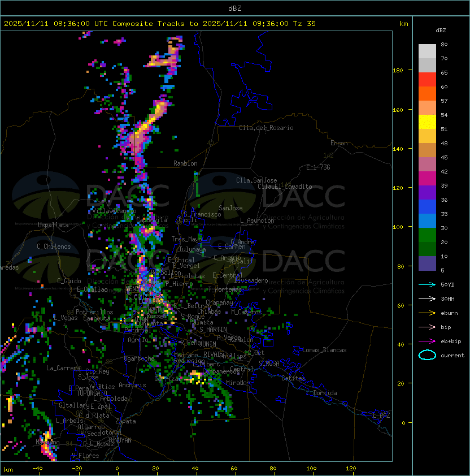Click the 'Ugarteche' map label
This screenshot has height=476, width=470.
[x=140, y=358]
